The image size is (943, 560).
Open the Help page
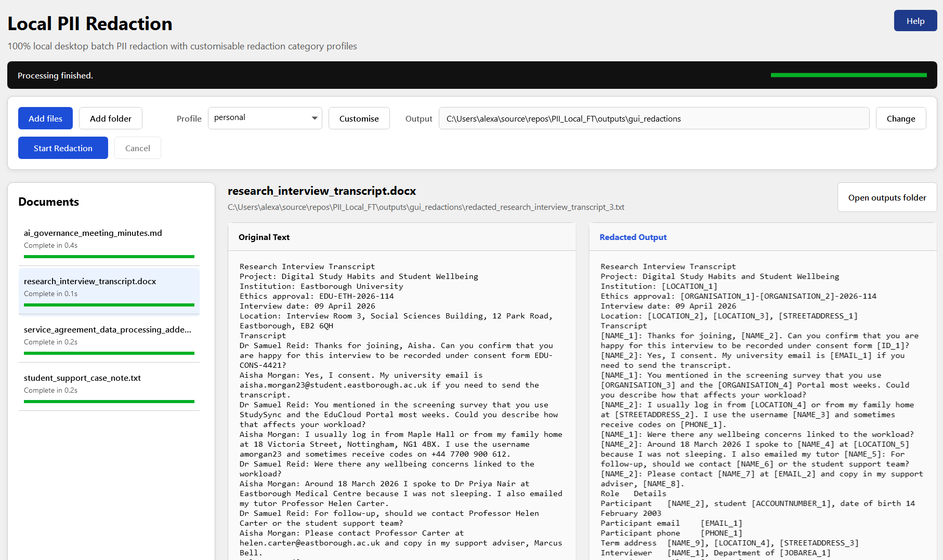click(915, 21)
